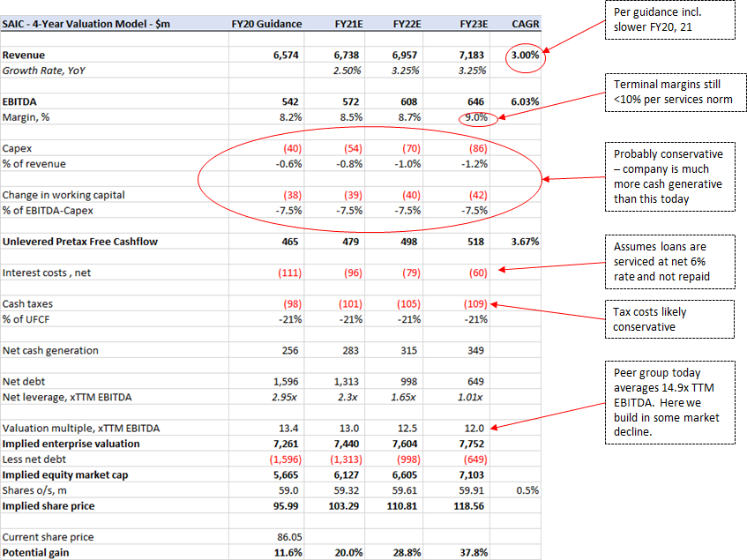
Task: Click the '% of revenue' label
Action: pos(34,164)
